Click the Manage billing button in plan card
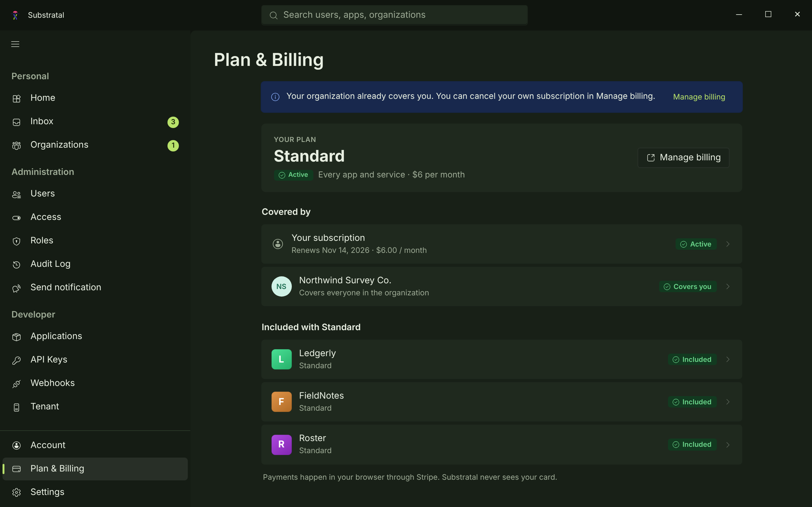The image size is (812, 507). click(683, 157)
